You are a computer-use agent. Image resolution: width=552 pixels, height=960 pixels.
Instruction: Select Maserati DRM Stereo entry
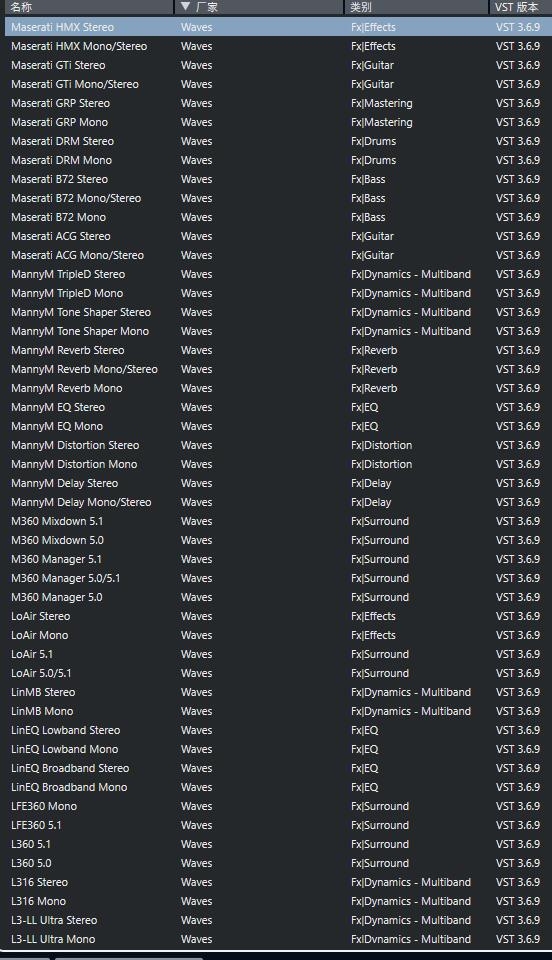tap(278, 141)
